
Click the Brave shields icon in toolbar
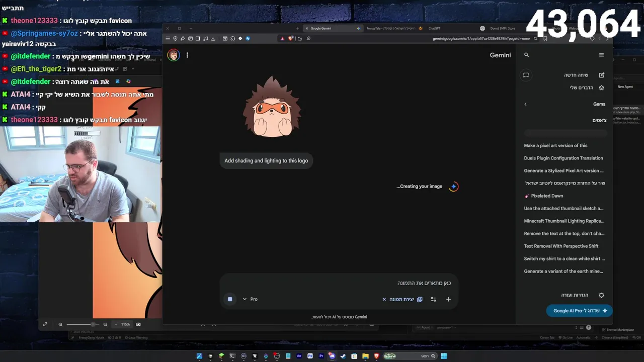(x=290, y=38)
